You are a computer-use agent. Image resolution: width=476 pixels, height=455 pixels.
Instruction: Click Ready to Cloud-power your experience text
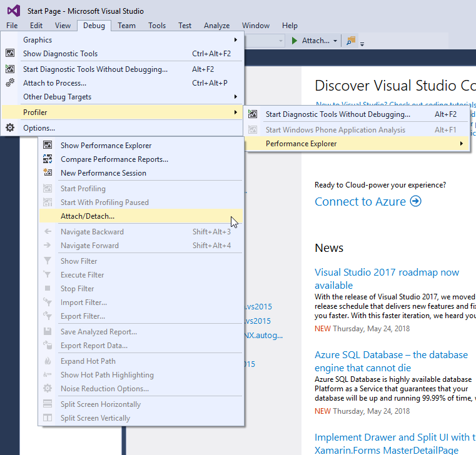click(x=380, y=185)
